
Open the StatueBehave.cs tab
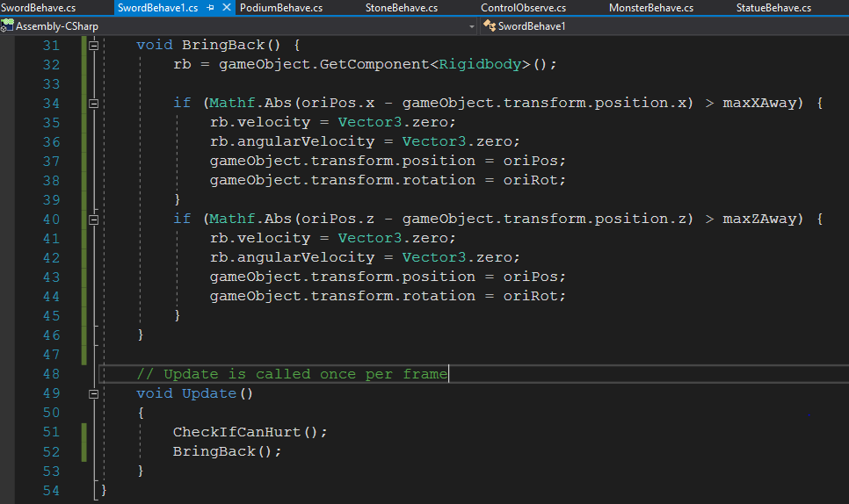pyautogui.click(x=773, y=8)
